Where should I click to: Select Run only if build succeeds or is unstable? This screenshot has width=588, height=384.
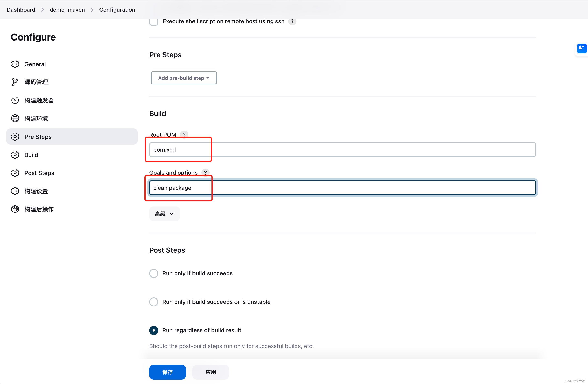tap(154, 302)
